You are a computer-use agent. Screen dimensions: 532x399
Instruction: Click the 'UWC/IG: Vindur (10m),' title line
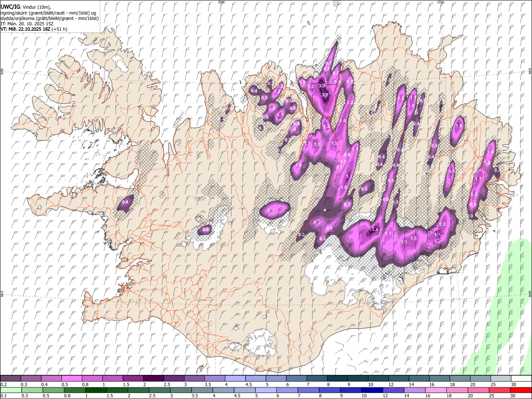pos(25,7)
